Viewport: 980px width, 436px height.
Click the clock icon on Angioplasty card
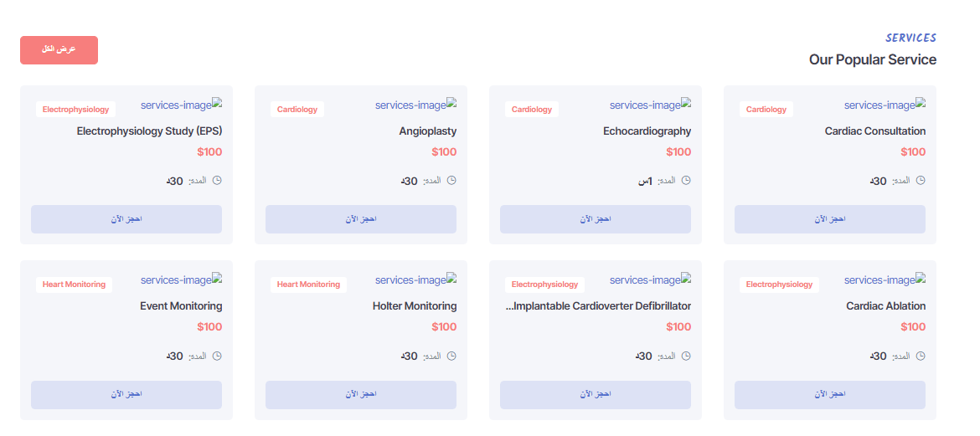pyautogui.click(x=451, y=181)
